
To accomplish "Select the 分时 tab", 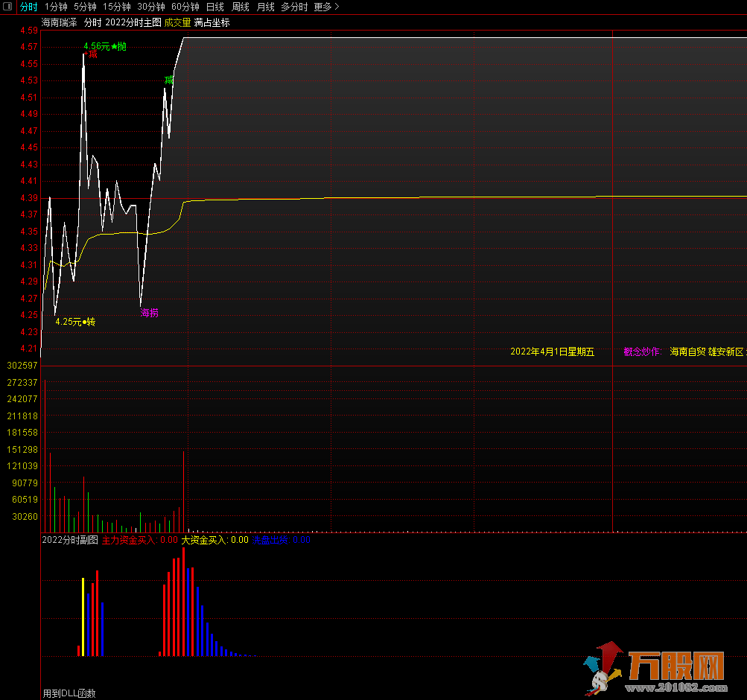I will 28,7.
